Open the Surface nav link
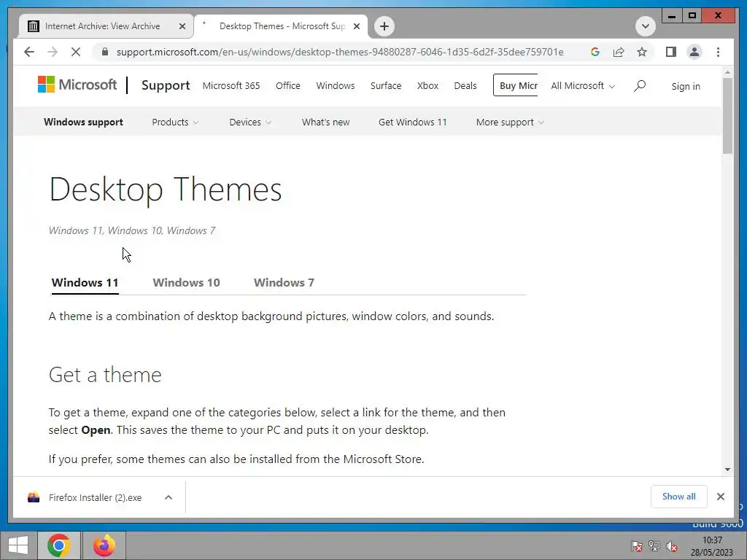 [x=386, y=86]
